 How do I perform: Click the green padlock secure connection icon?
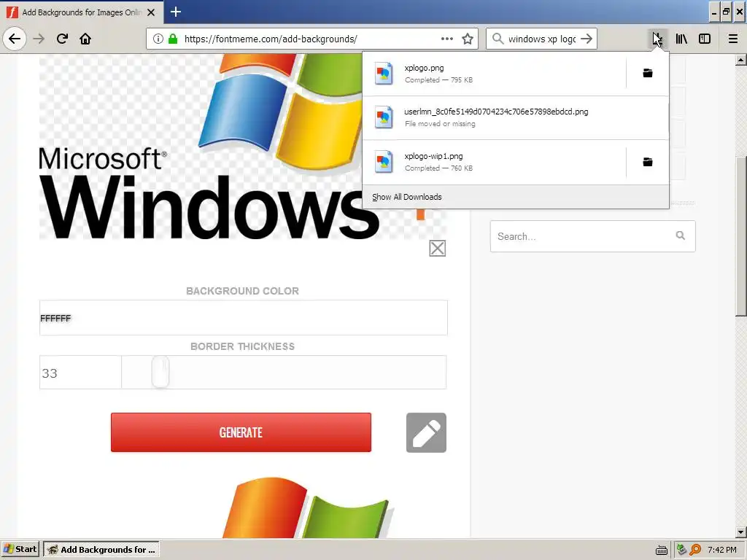click(173, 39)
